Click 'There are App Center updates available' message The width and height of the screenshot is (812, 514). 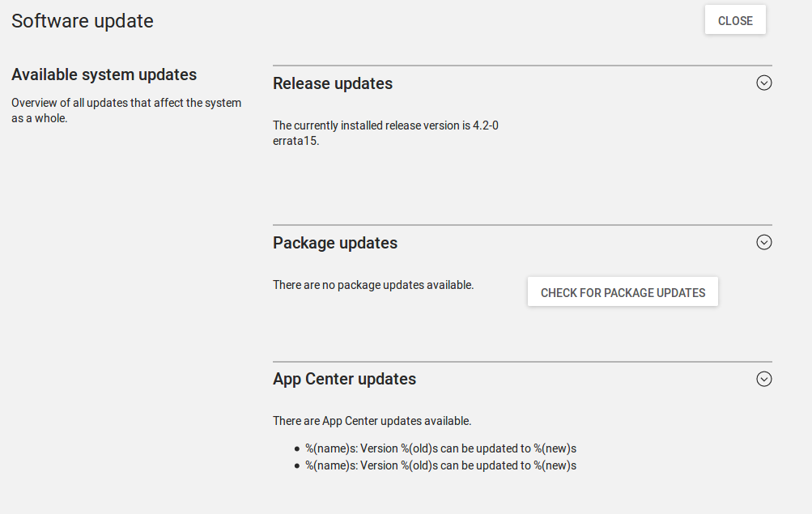(x=372, y=421)
